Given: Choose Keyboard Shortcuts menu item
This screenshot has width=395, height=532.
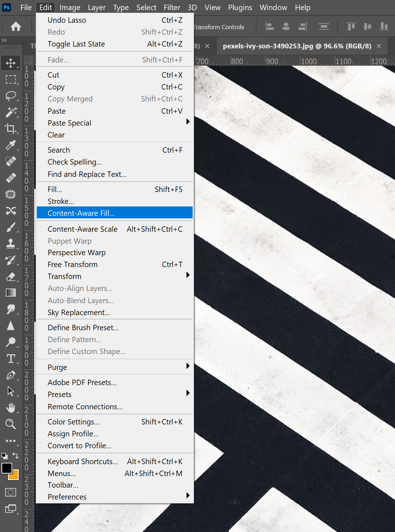Looking at the screenshot, I should (x=115, y=462).
